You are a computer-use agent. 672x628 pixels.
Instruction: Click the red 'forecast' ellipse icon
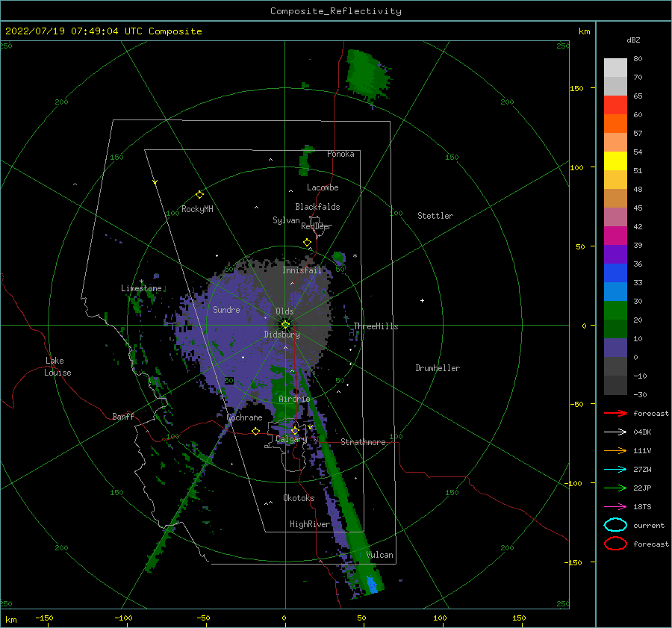click(615, 544)
